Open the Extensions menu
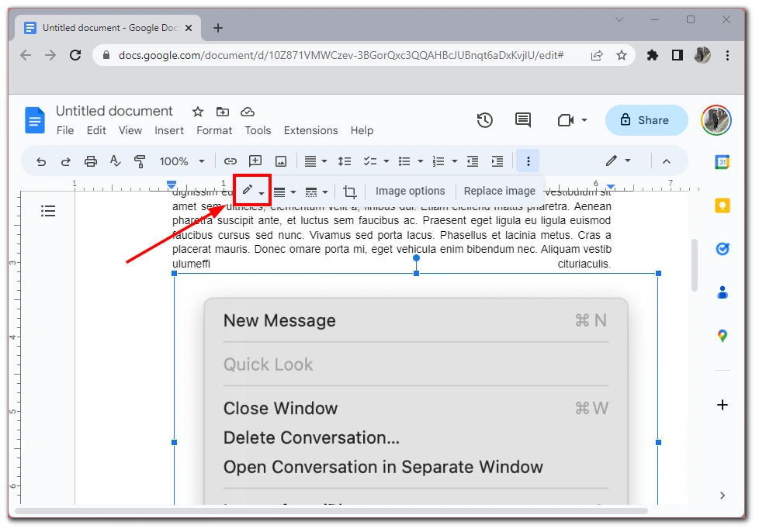The width and height of the screenshot is (759, 532). click(x=310, y=130)
